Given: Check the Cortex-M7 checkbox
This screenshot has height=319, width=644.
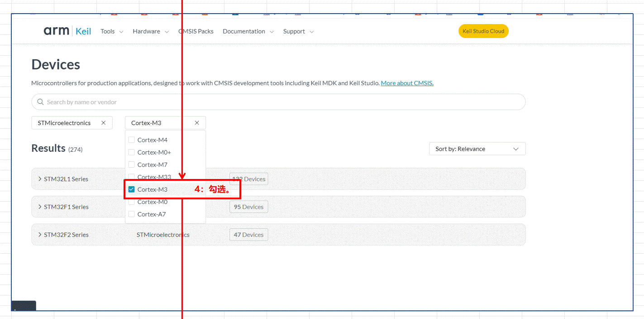Looking at the screenshot, I should [132, 164].
